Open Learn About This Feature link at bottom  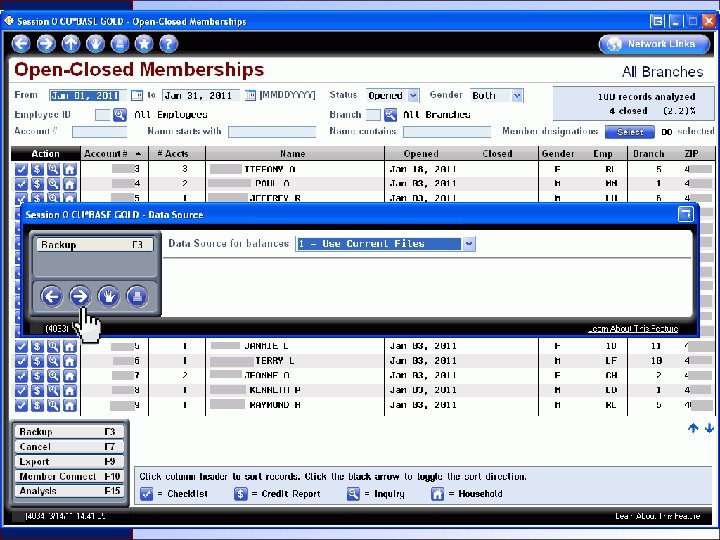pyautogui.click(x=657, y=517)
